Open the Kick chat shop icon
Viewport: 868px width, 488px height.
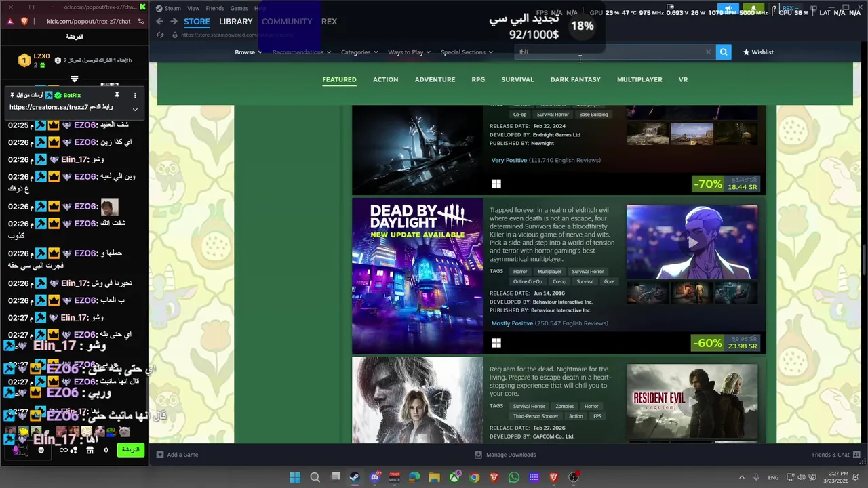90,450
